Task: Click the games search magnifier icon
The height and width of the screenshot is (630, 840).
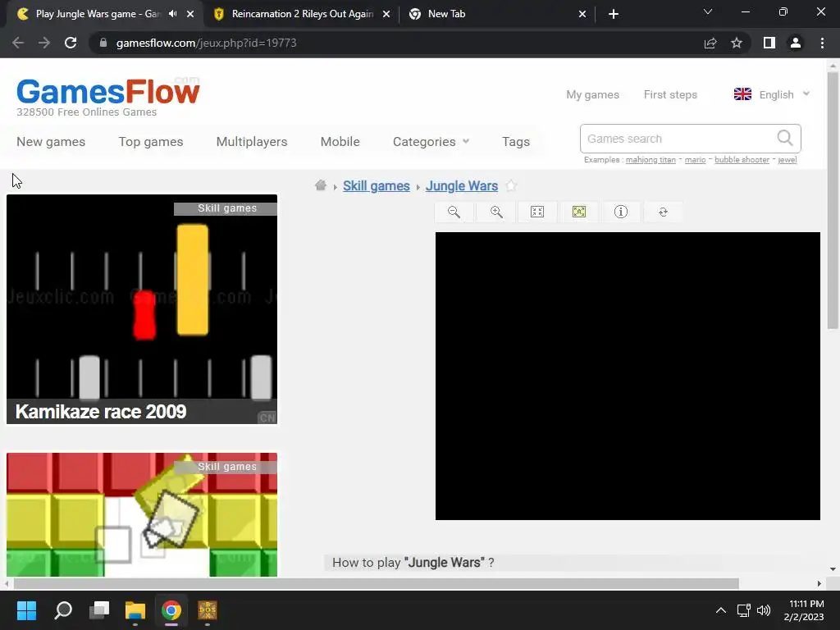Action: click(x=785, y=138)
